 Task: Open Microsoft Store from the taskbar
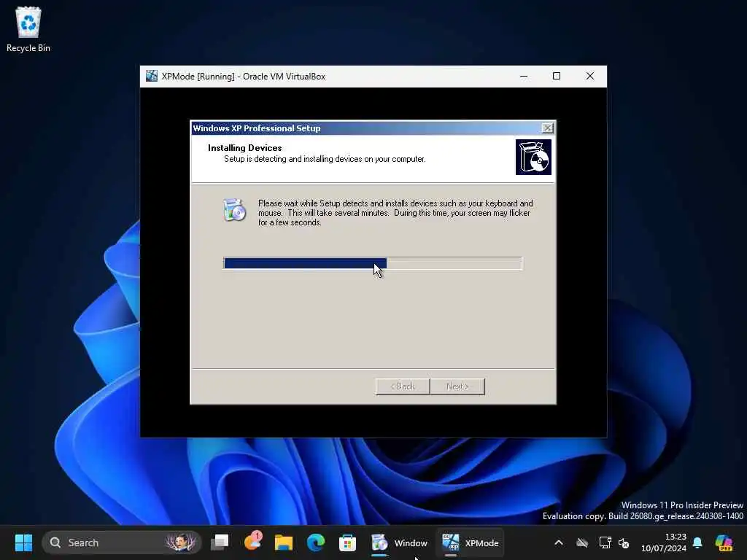coord(347,542)
